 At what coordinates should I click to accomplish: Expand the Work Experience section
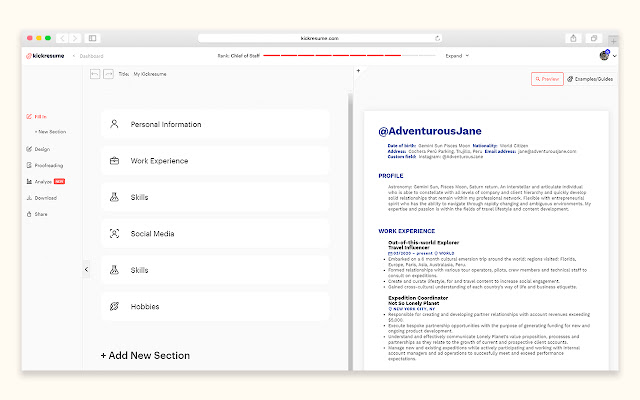pos(215,161)
